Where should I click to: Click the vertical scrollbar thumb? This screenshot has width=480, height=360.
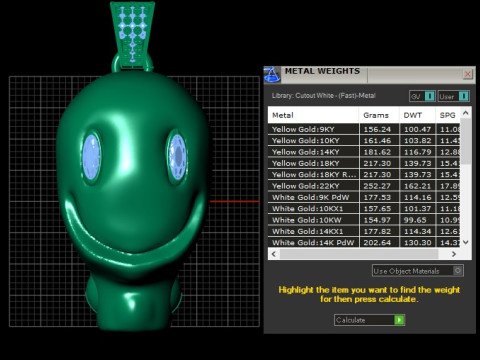466,141
